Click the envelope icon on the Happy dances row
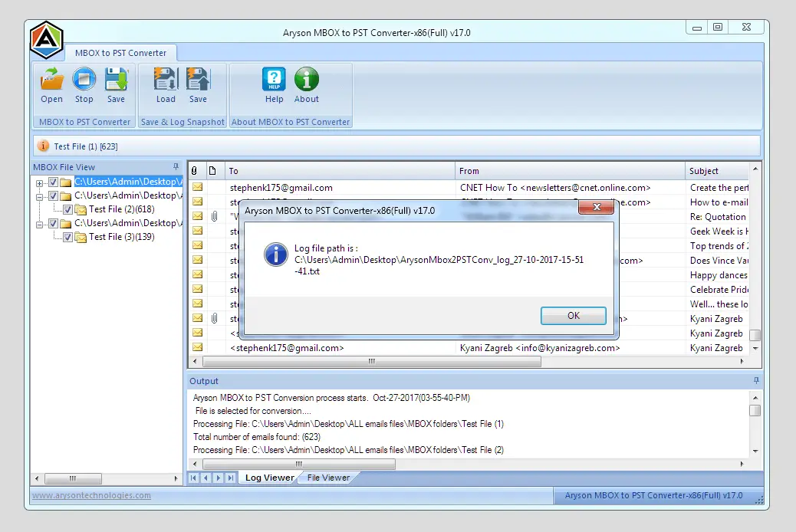796x532 pixels. click(x=198, y=274)
